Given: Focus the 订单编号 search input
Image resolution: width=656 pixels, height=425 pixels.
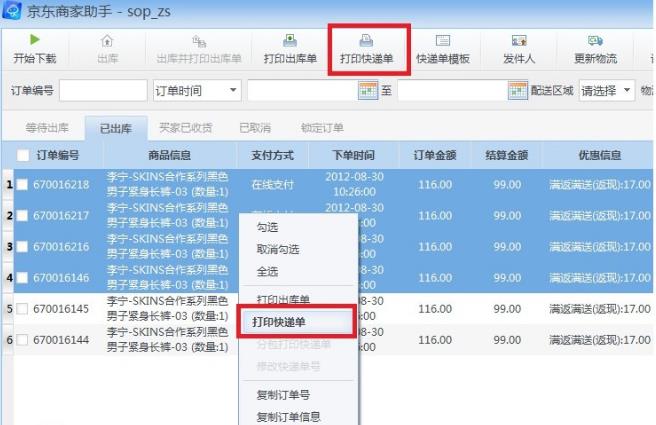Looking at the screenshot, I should (103, 90).
